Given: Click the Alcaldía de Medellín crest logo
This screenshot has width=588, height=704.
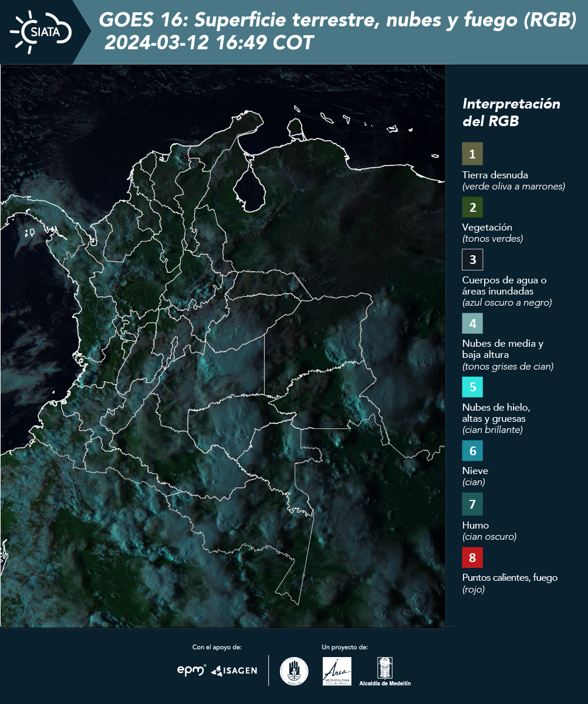Looking at the screenshot, I should point(385,672).
